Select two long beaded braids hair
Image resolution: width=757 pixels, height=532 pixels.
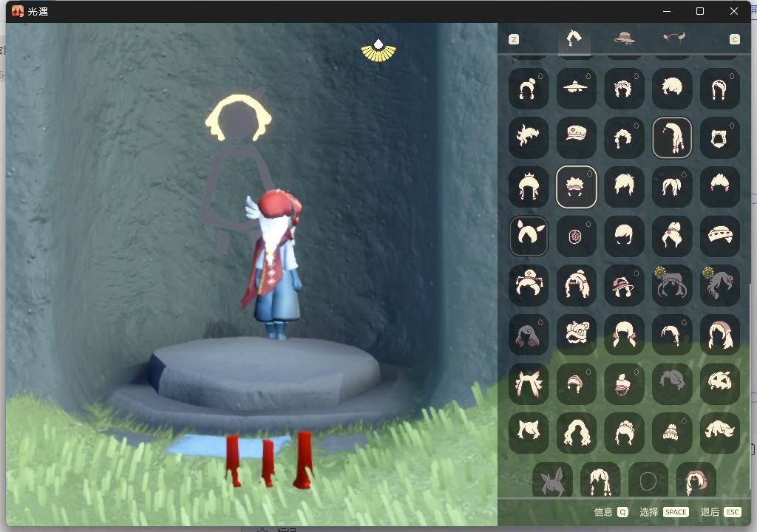pos(600,480)
